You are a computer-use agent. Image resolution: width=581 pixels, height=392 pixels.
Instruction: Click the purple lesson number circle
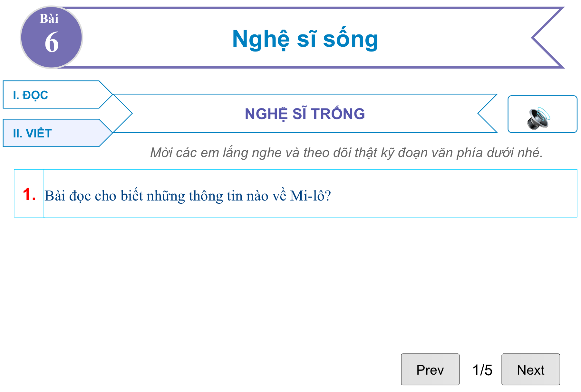(x=52, y=37)
